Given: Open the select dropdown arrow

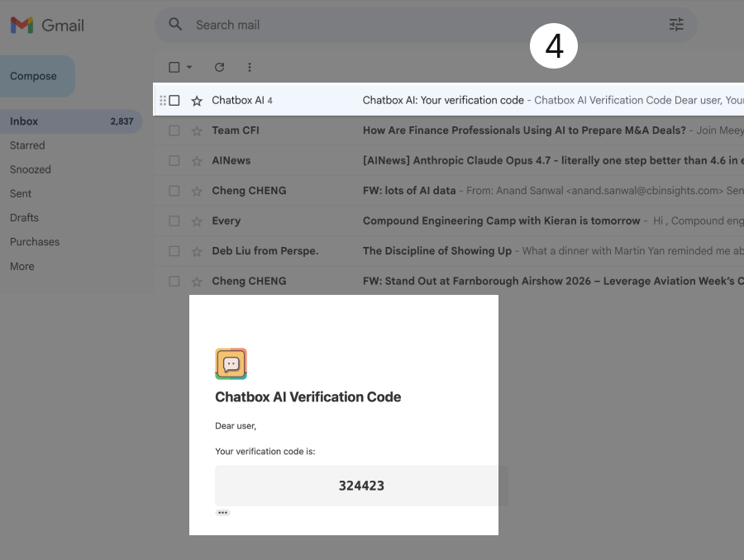Looking at the screenshot, I should tap(189, 68).
